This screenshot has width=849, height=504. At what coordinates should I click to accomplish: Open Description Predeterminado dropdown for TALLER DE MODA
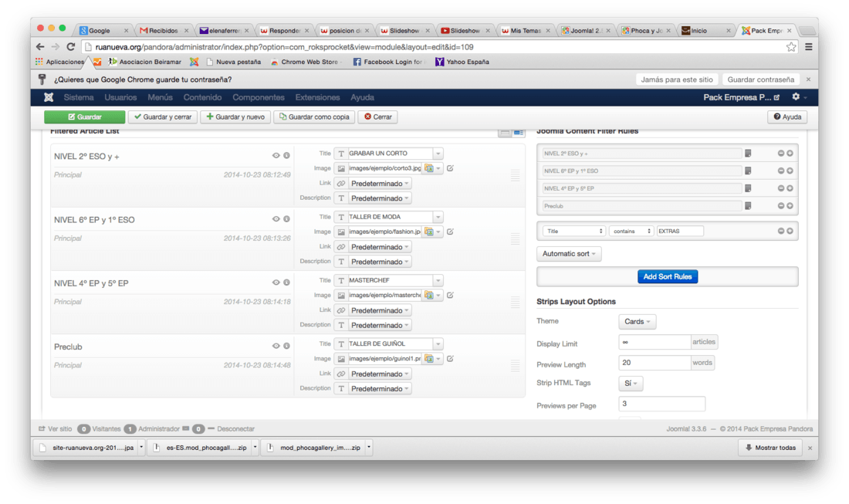379,262
